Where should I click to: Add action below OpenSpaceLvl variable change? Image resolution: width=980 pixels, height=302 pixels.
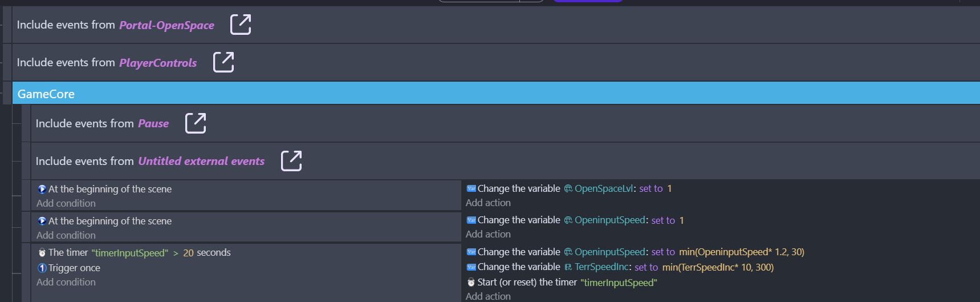(488, 203)
